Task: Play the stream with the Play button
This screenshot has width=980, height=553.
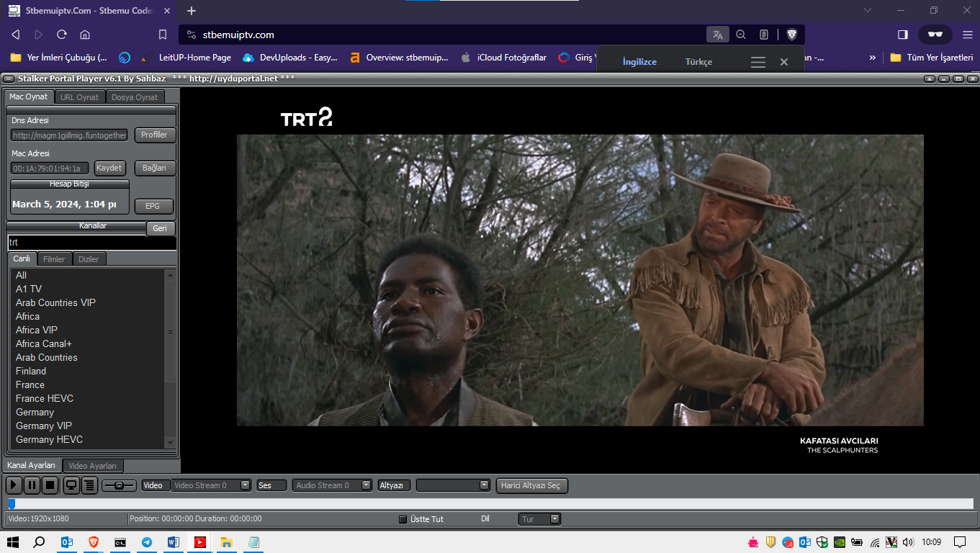Action: tap(14, 485)
